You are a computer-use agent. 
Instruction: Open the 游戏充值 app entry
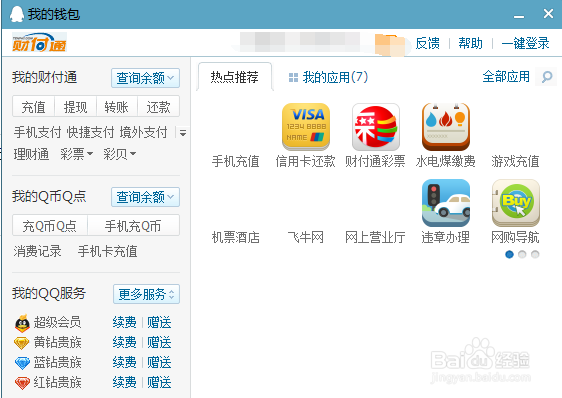click(x=515, y=161)
